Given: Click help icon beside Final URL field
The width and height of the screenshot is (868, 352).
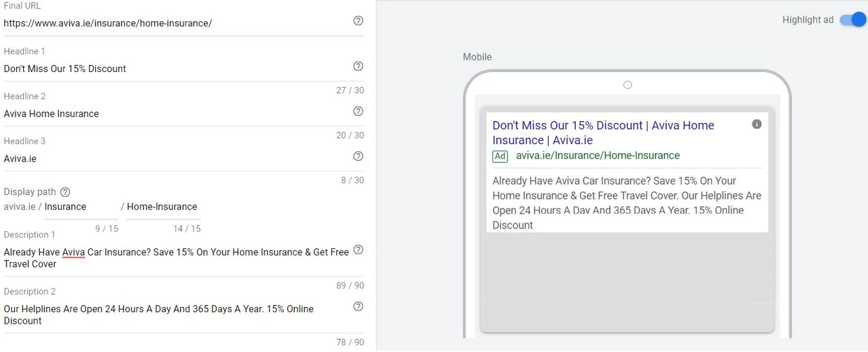Looking at the screenshot, I should (x=359, y=21).
